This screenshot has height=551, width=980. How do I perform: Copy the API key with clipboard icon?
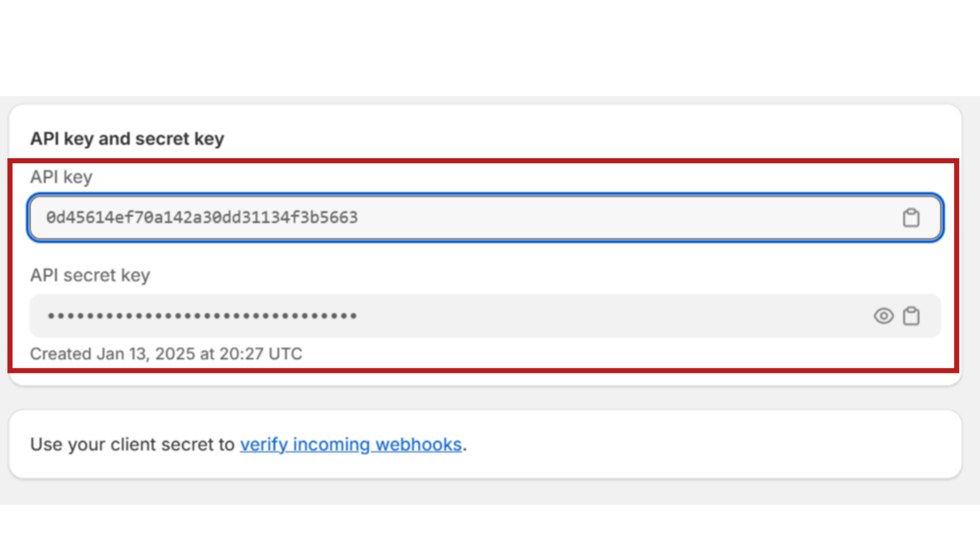(x=911, y=218)
